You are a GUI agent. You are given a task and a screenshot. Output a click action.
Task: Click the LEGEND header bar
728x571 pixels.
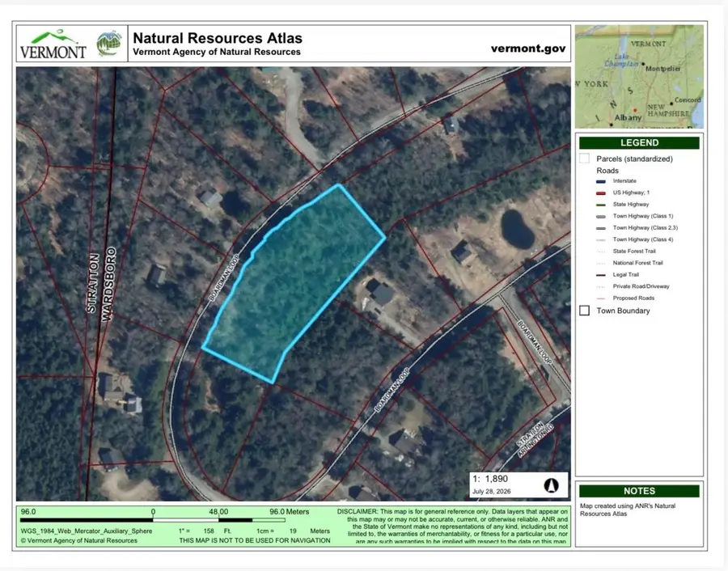[639, 143]
